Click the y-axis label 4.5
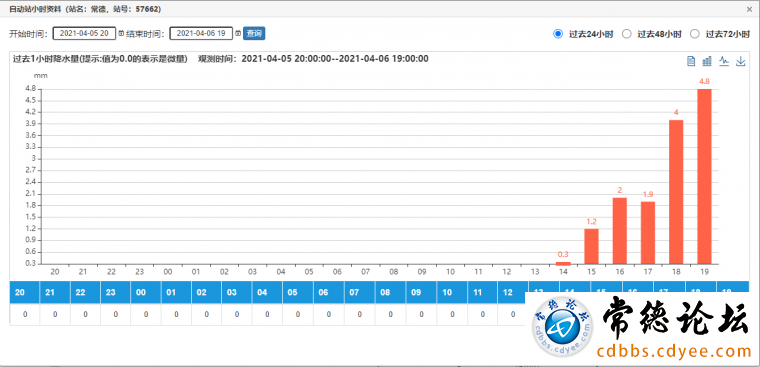The width and height of the screenshot is (760, 367). click(x=30, y=100)
